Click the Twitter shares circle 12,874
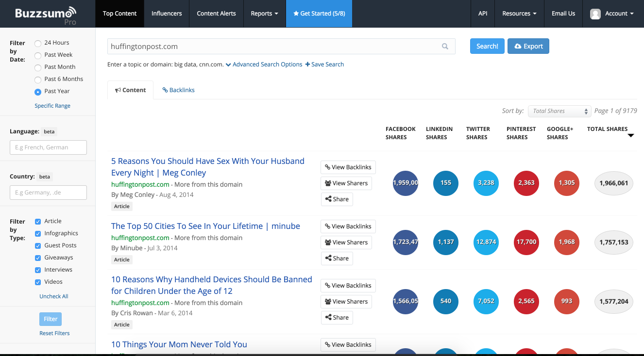Screen dimensions: 644x356 pos(486,242)
